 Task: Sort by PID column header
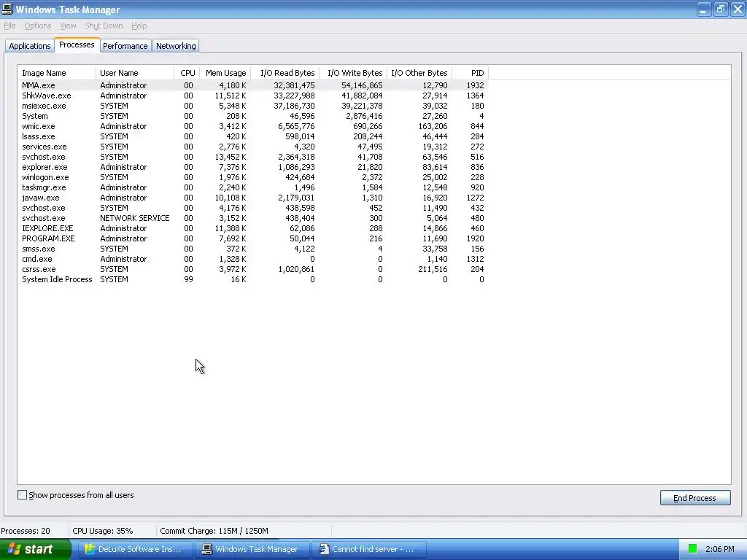tap(471, 73)
